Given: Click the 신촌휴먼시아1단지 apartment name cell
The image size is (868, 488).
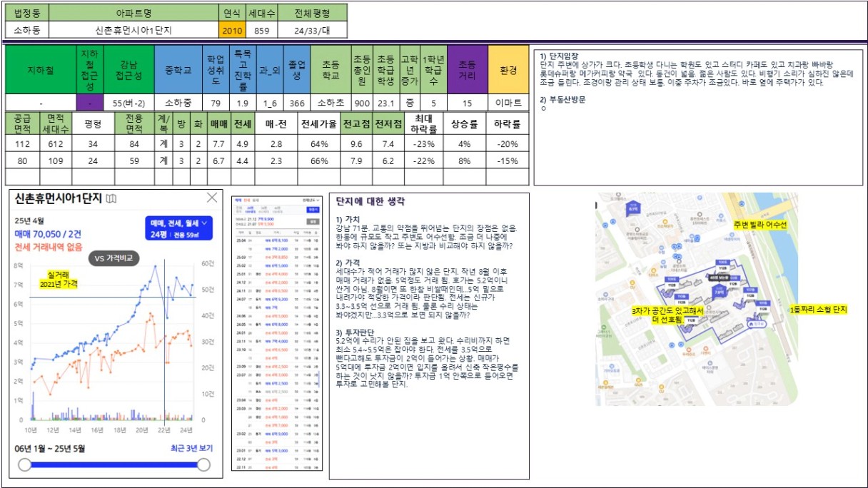Looking at the screenshot, I should pos(135,31).
